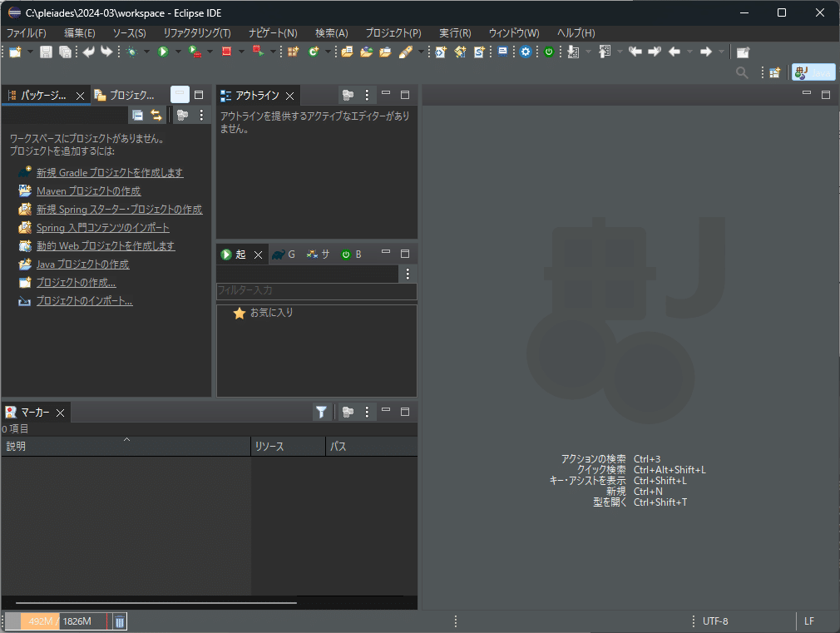840x633 pixels.
Task: Click Java プロジェクトの作成 link
Action: [82, 265]
